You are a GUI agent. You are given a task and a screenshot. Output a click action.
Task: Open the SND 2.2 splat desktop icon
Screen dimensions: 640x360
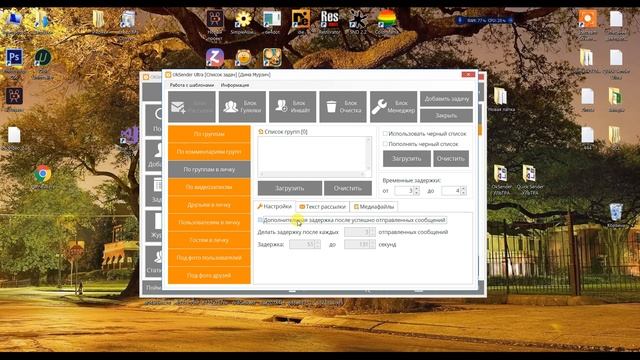pos(358,19)
